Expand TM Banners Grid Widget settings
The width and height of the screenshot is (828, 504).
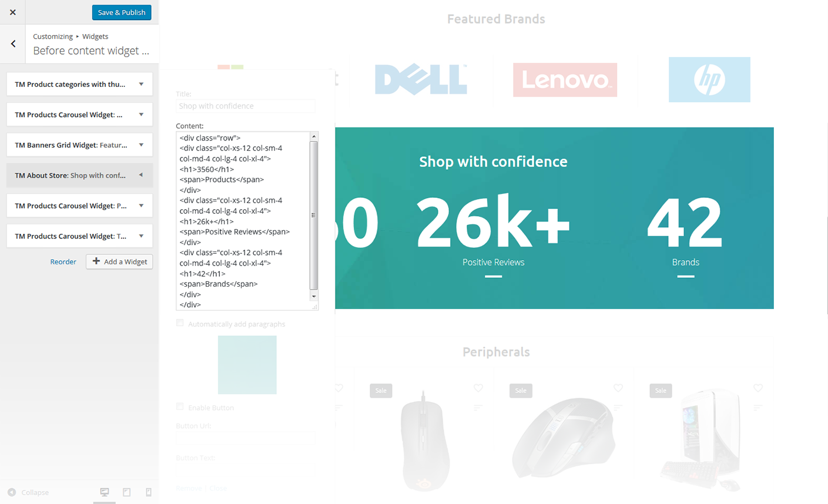point(141,145)
